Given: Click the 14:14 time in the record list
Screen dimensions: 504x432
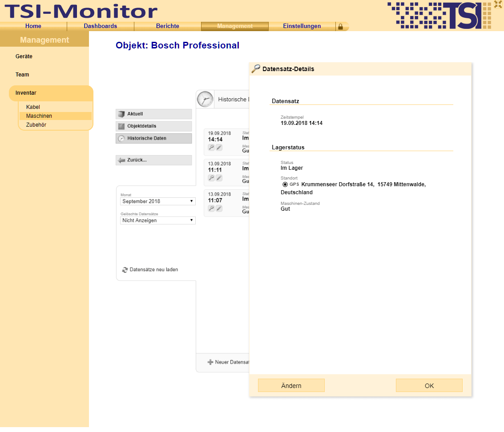Looking at the screenshot, I should (x=215, y=140).
